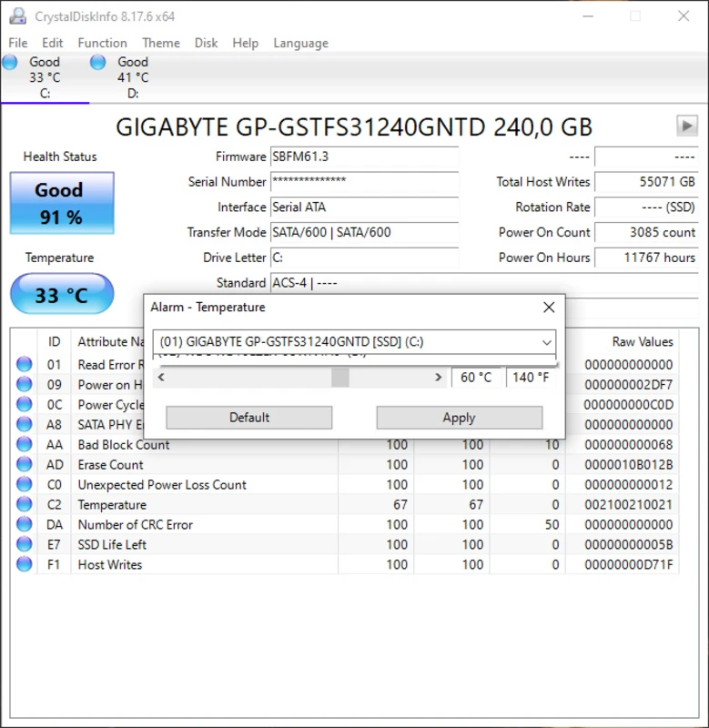
Task: Click the next disk arrow button
Action: pos(687,126)
